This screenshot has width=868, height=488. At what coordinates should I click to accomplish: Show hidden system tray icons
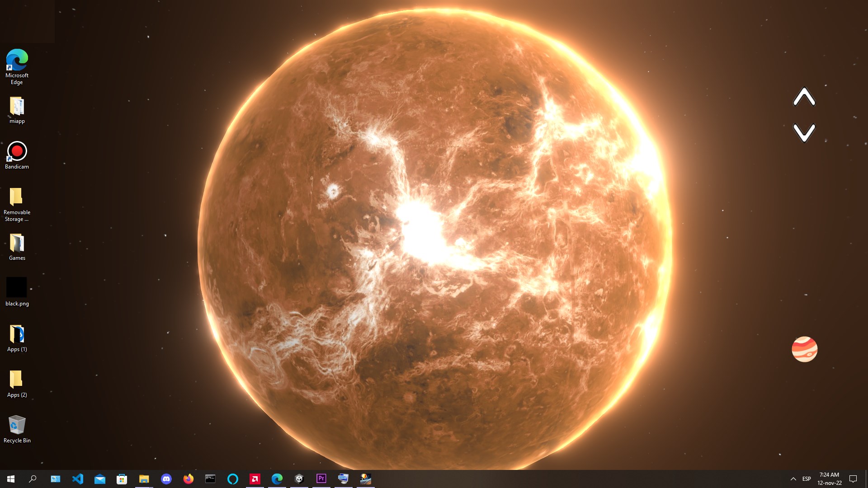pyautogui.click(x=793, y=479)
